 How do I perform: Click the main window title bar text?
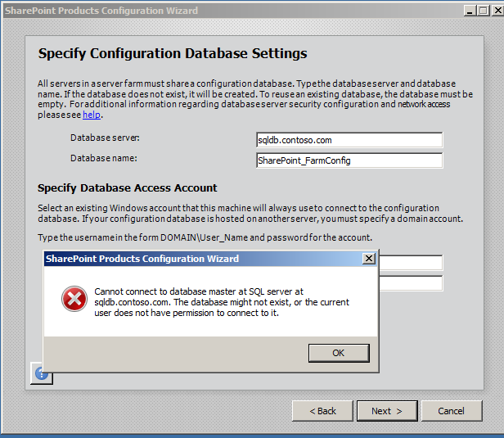[101, 11]
